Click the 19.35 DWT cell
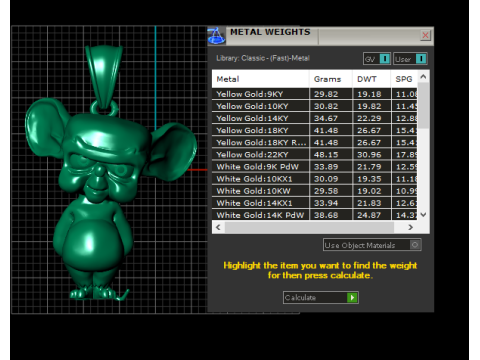Image resolution: width=480 pixels, height=360 pixels. [372, 179]
